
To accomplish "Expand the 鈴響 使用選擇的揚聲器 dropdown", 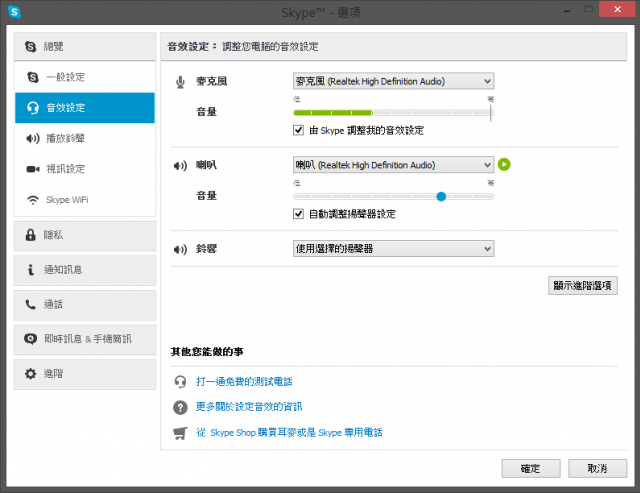I will tap(393, 247).
